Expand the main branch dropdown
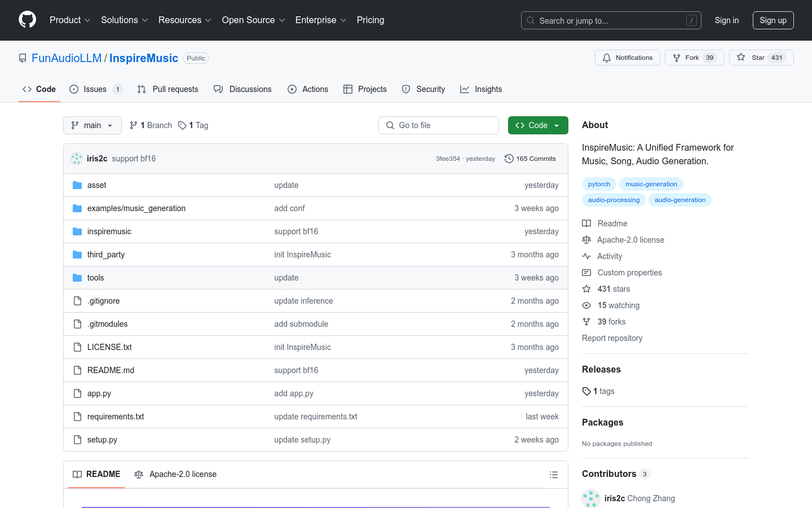This screenshot has width=812, height=508. (x=92, y=125)
